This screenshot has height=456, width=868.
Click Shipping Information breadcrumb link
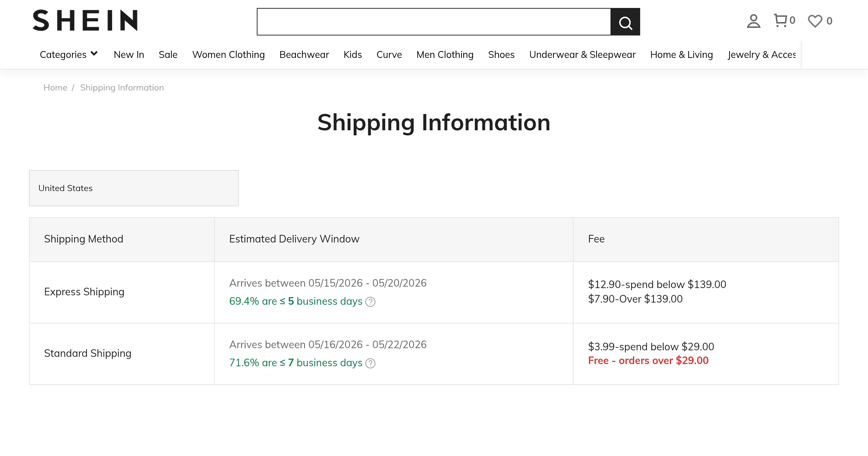pyautogui.click(x=122, y=88)
